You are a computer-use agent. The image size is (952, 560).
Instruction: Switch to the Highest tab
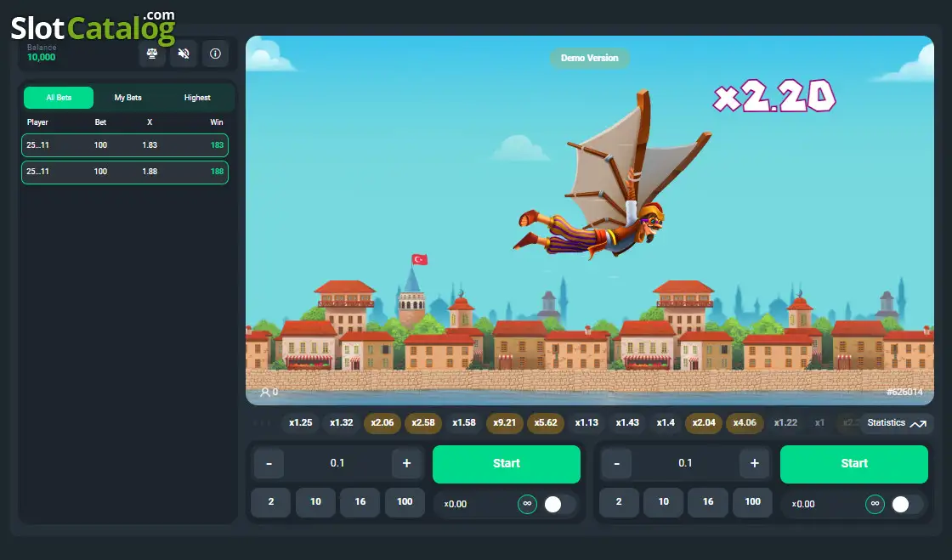tap(197, 98)
